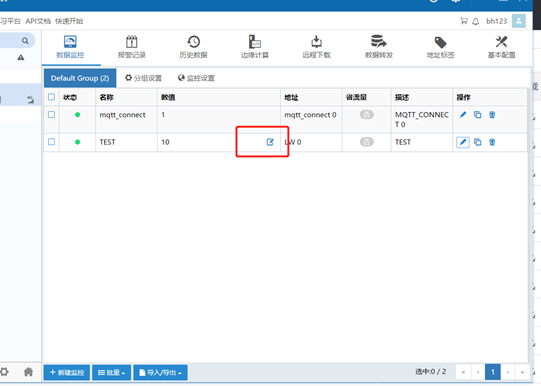The height and width of the screenshot is (386, 541).
Task: Click the address 'mqtt_connect 0' cell
Action: pos(310,115)
